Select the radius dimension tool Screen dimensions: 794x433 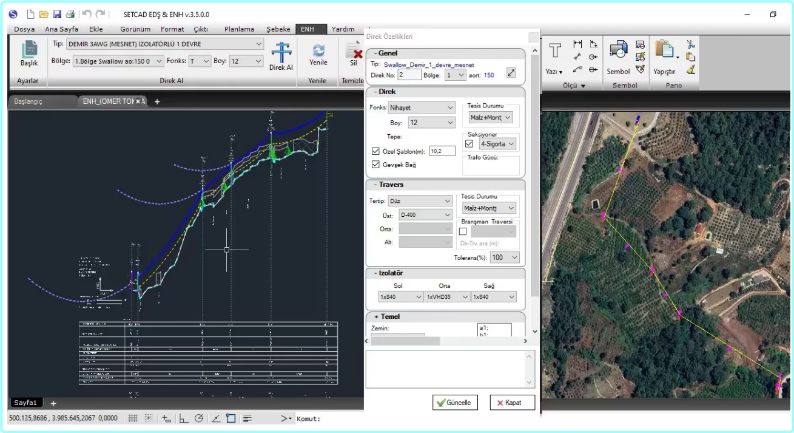point(593,57)
